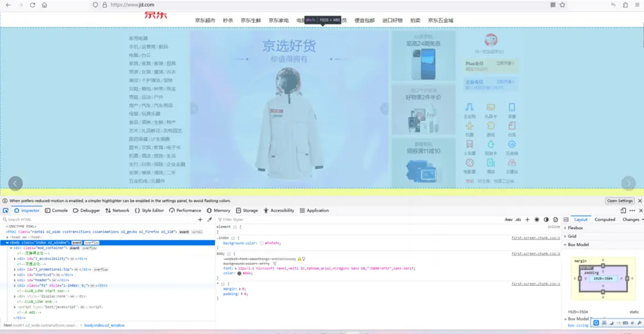
Task: Collapse the three-pane inspector sidebar
Action: (x=566, y=220)
